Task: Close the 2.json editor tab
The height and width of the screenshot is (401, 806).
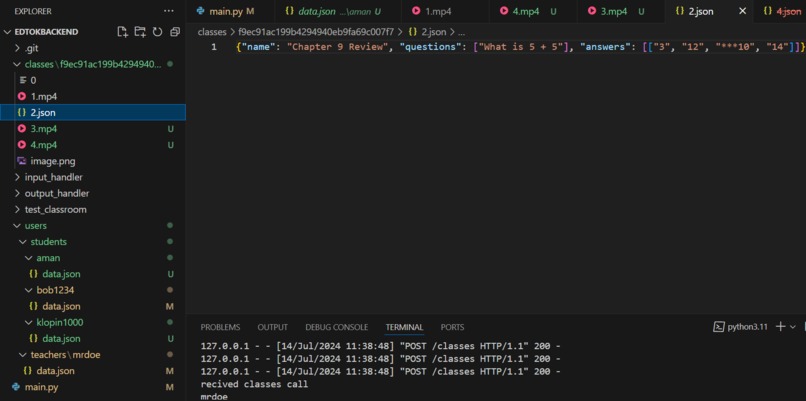Action: tap(742, 11)
